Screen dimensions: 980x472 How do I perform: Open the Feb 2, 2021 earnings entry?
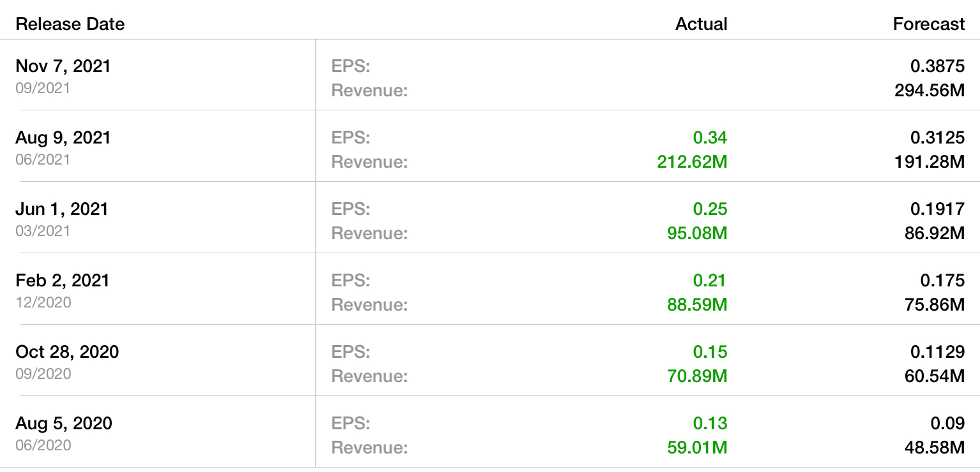tap(63, 281)
